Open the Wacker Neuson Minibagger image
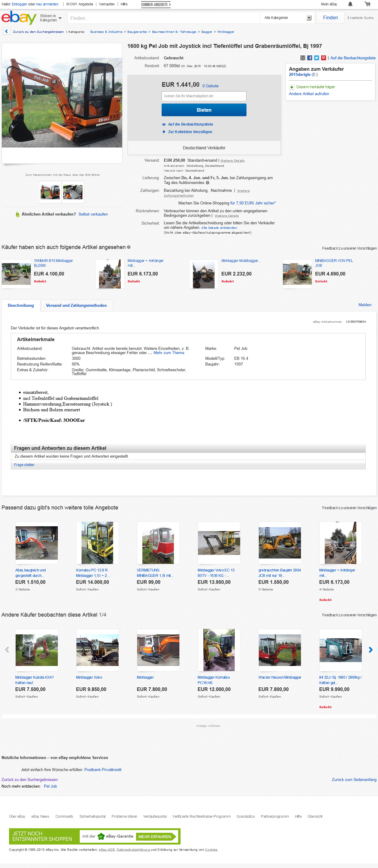Screen dimensions: 378x868 280,650
